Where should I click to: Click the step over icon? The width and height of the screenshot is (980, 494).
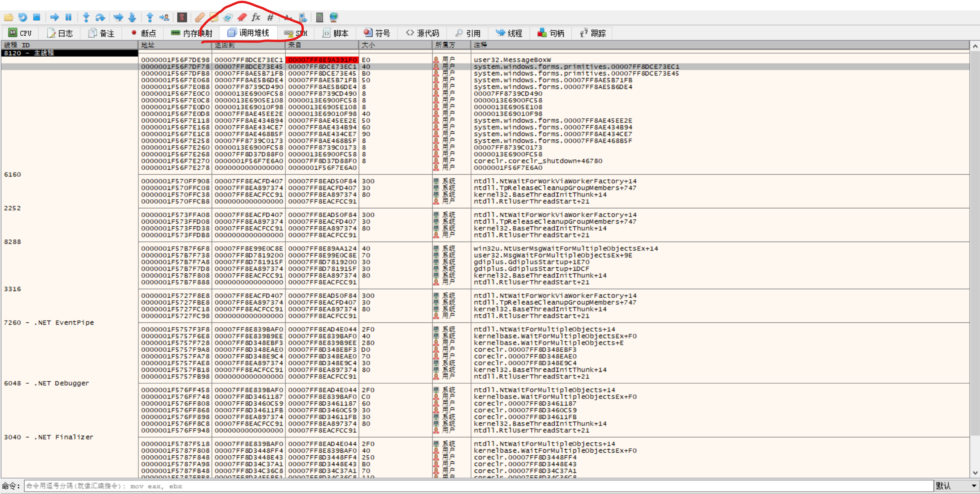100,17
